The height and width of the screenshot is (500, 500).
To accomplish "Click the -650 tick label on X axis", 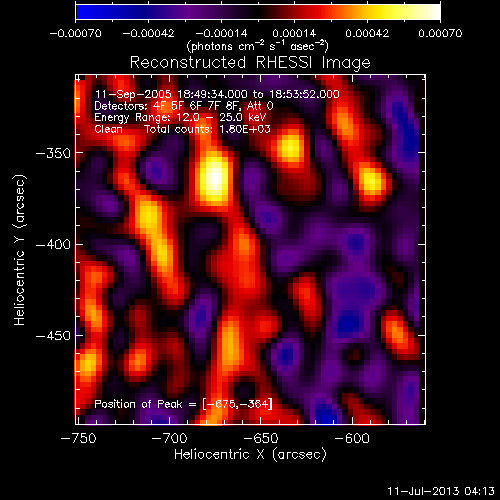I will [x=261, y=438].
